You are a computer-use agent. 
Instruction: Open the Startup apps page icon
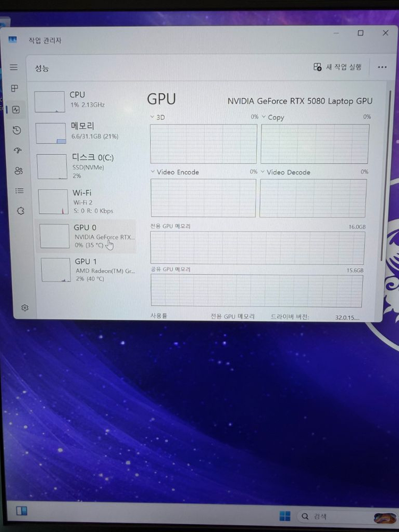18,150
